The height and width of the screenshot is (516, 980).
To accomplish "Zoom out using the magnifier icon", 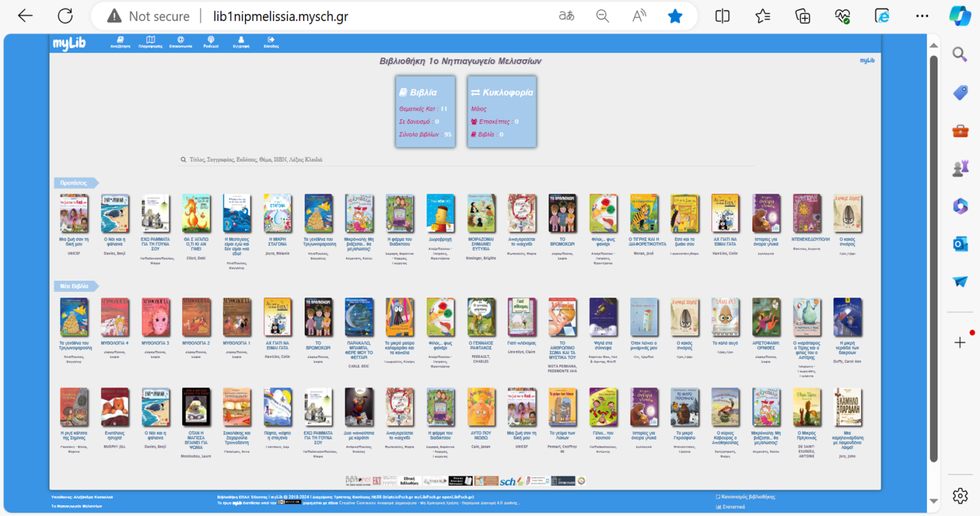I will click(x=602, y=16).
